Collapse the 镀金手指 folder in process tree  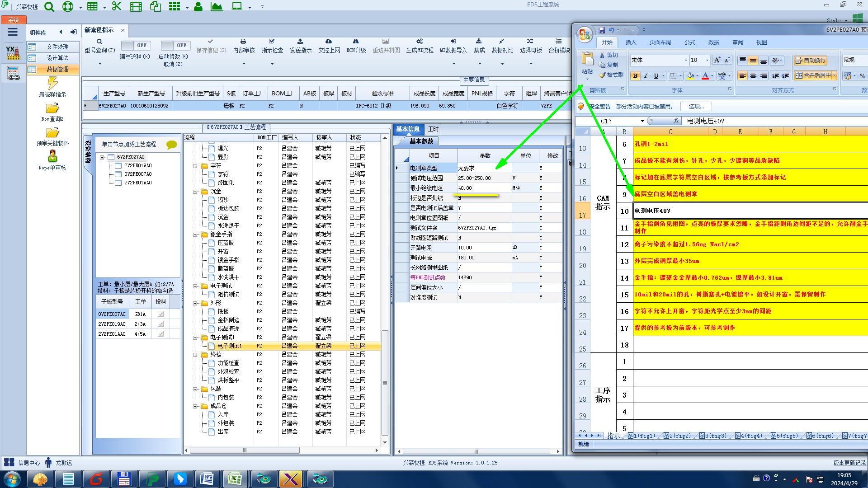point(196,235)
